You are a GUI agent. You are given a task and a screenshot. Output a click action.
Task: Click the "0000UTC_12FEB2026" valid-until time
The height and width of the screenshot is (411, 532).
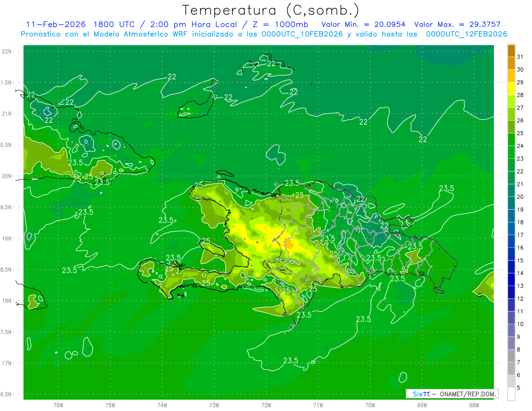[466, 34]
